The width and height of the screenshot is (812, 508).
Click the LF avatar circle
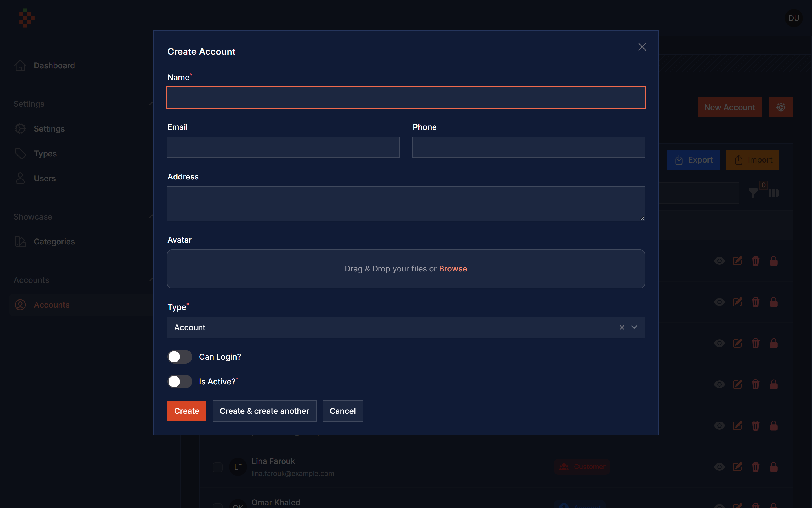238,467
